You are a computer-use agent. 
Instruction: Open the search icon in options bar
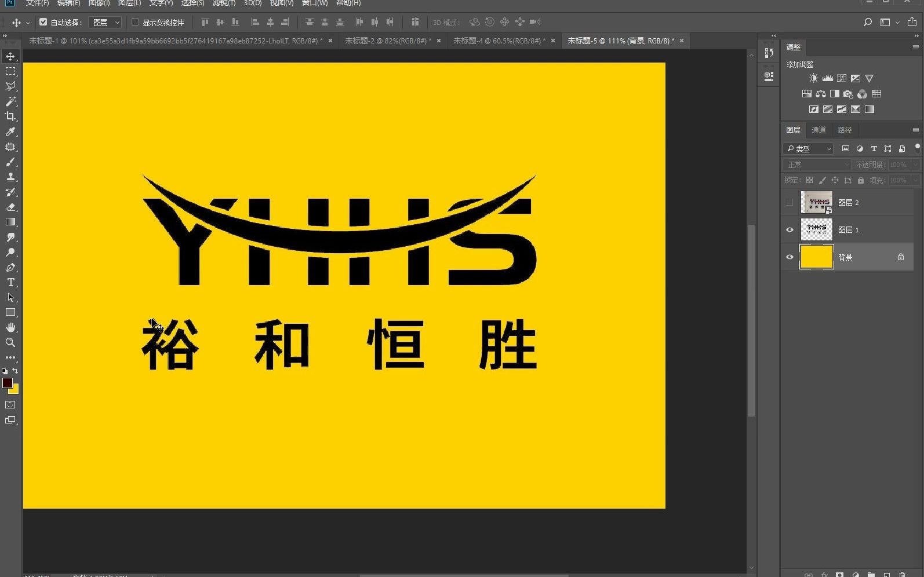tap(868, 22)
